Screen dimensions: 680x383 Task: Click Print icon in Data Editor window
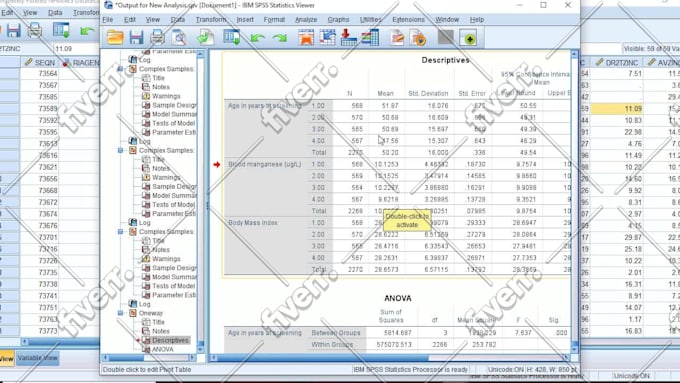pyautogui.click(x=35, y=31)
